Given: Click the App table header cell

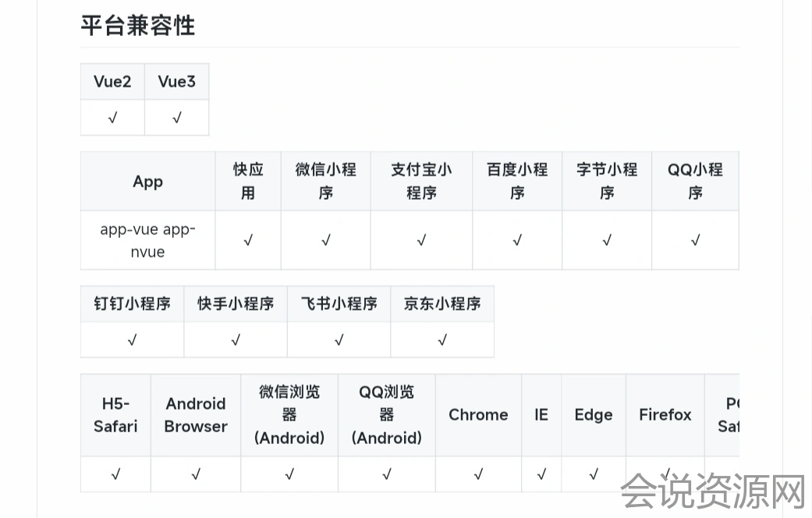Looking at the screenshot, I should [147, 181].
